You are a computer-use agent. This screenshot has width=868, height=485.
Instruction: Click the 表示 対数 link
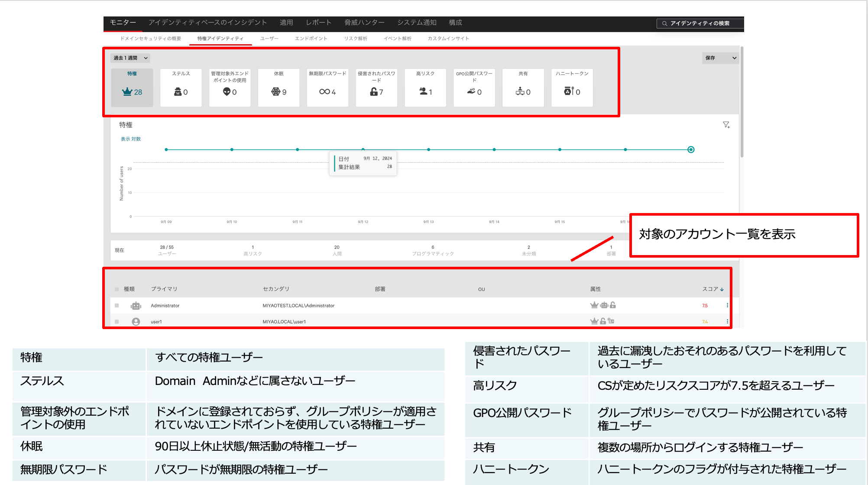(131, 139)
